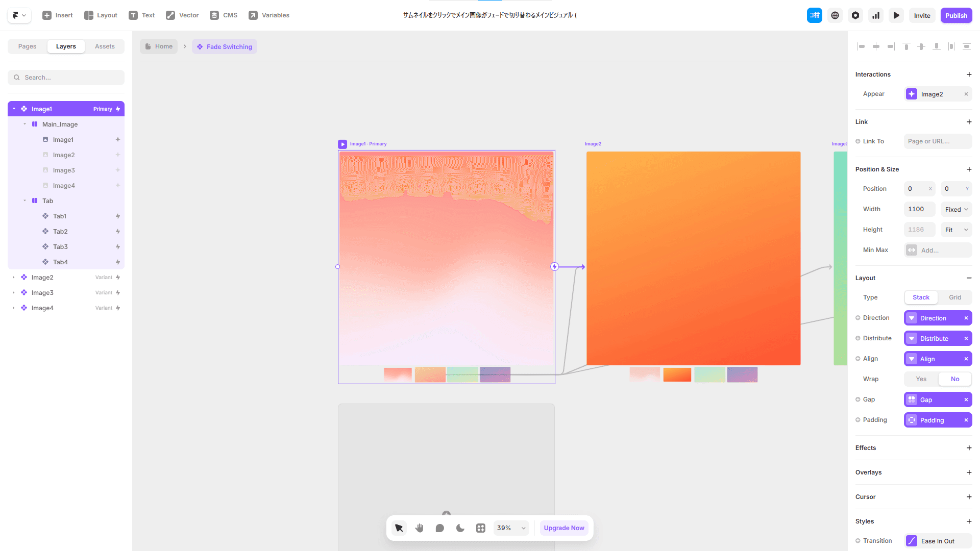Select the comment tool
980x551 pixels.
(x=439, y=528)
